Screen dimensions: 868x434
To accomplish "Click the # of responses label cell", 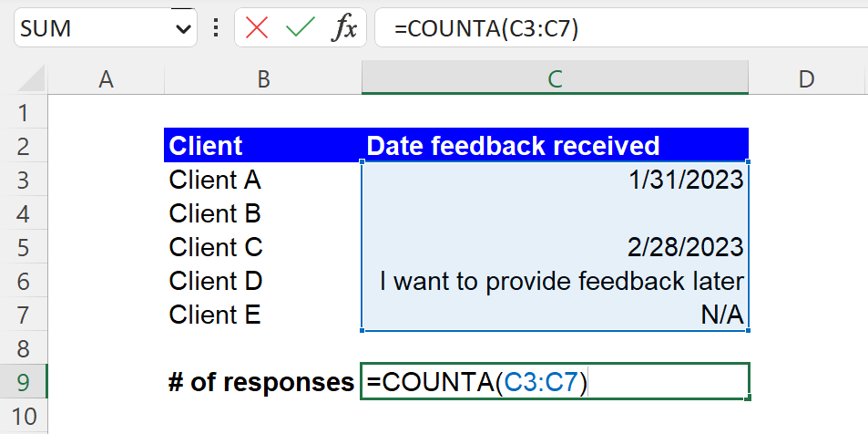I will pos(263,382).
